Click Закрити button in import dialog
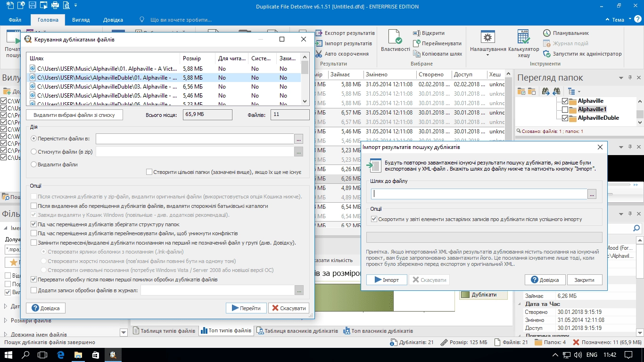Screen dimensions: 644x362 coord(584,280)
